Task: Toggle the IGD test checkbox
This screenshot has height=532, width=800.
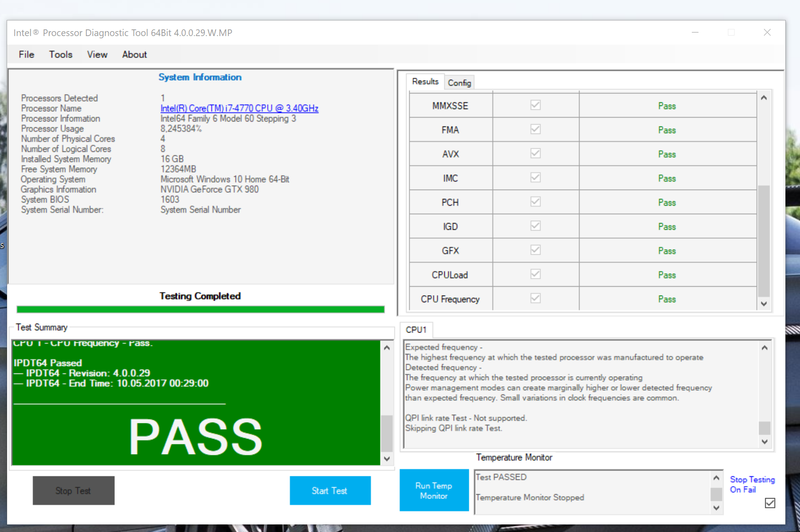Action: point(536,226)
